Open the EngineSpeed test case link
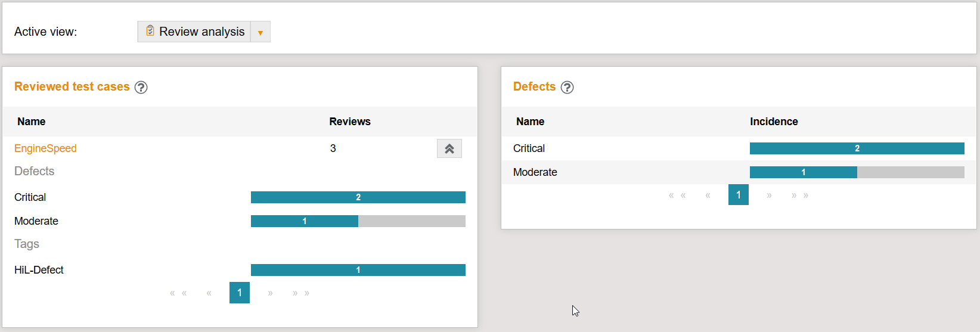 (45, 148)
